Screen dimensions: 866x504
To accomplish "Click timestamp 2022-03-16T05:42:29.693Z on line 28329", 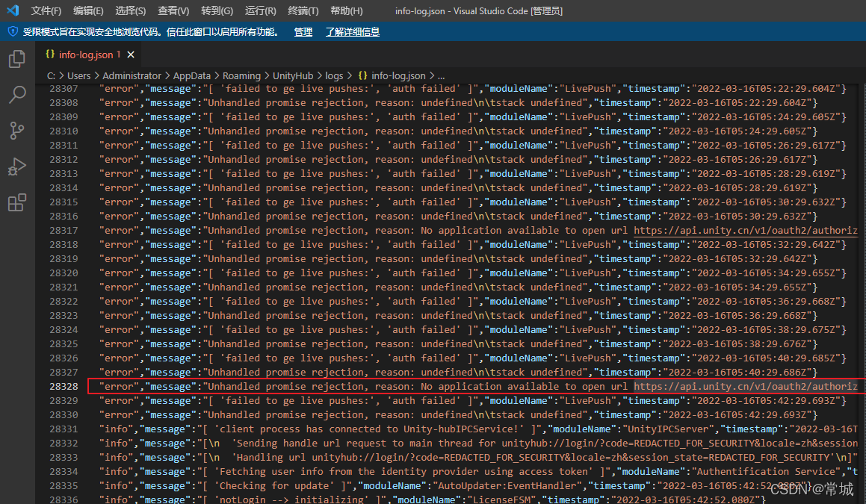I will click(x=765, y=401).
